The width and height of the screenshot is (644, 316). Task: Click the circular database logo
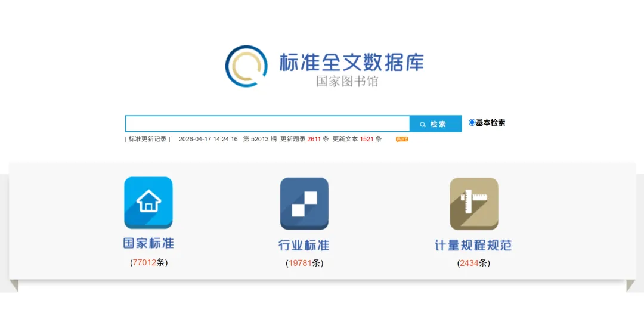click(x=246, y=66)
